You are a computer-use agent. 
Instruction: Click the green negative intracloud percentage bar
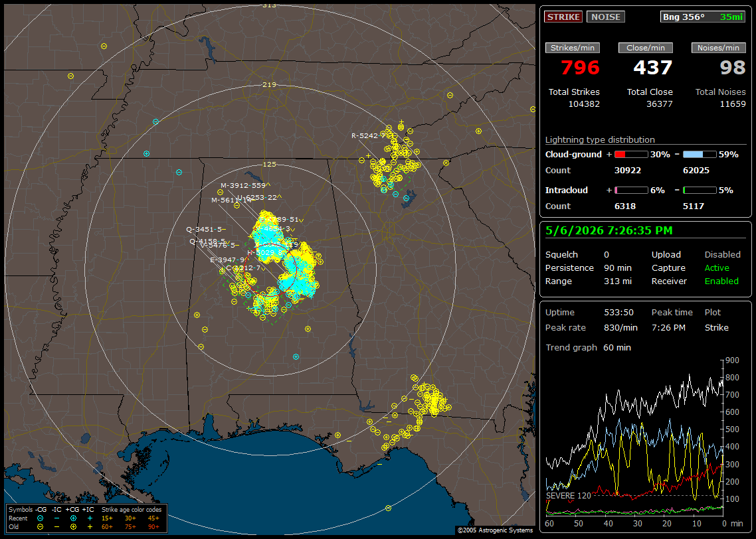(x=700, y=191)
